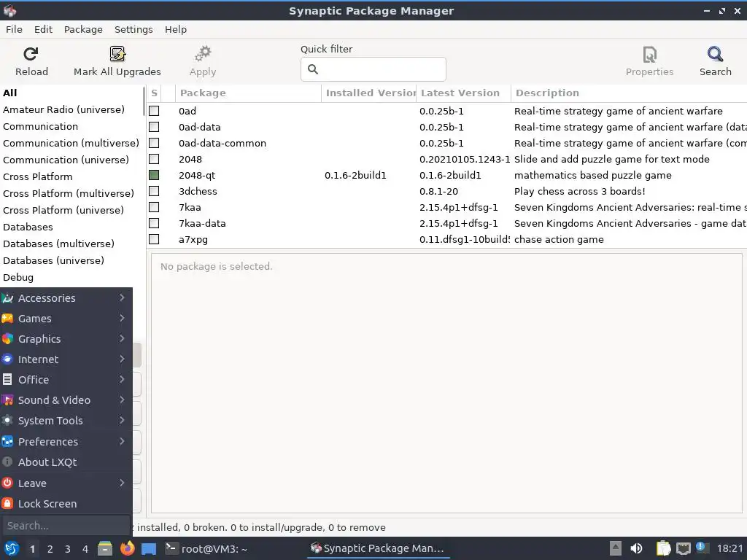This screenshot has width=747, height=560.
Task: Click the Sound & Video icon
Action: coord(7,400)
